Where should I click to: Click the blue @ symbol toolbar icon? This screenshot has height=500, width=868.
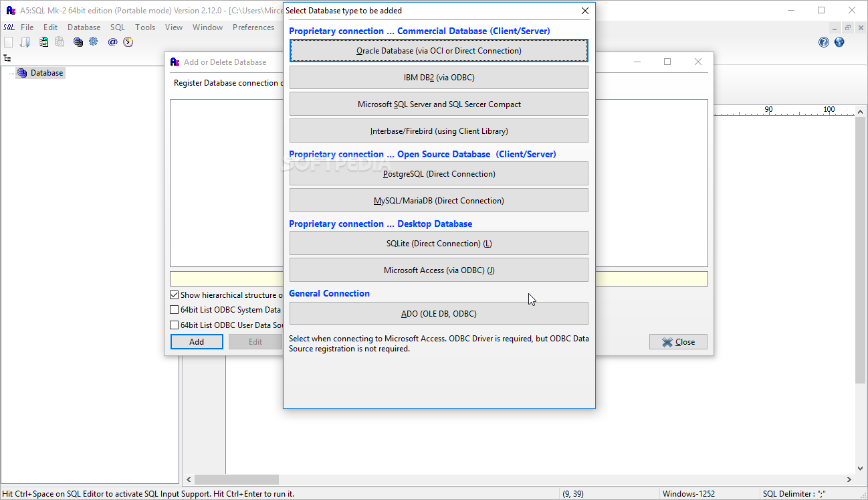[112, 41]
